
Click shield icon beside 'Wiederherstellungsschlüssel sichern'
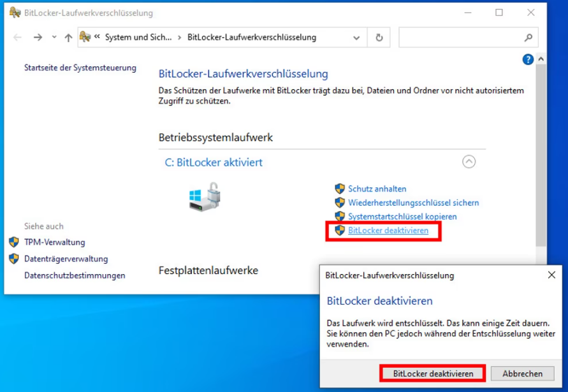coord(340,202)
